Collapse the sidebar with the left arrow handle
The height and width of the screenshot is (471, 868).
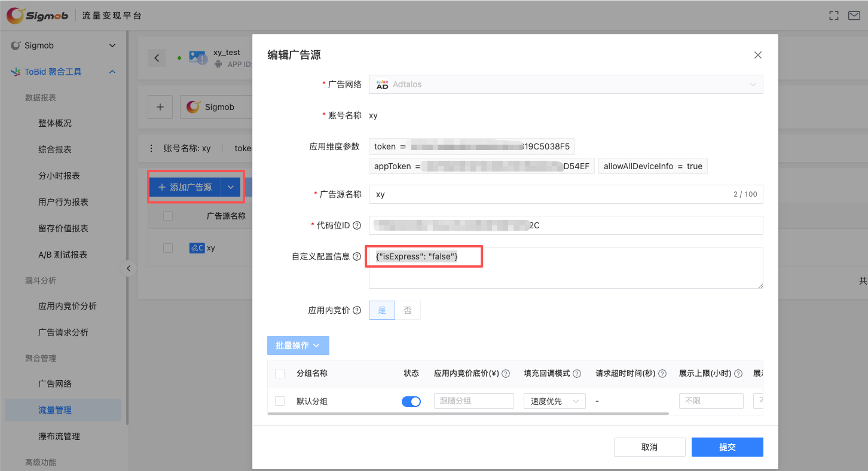pos(129,268)
